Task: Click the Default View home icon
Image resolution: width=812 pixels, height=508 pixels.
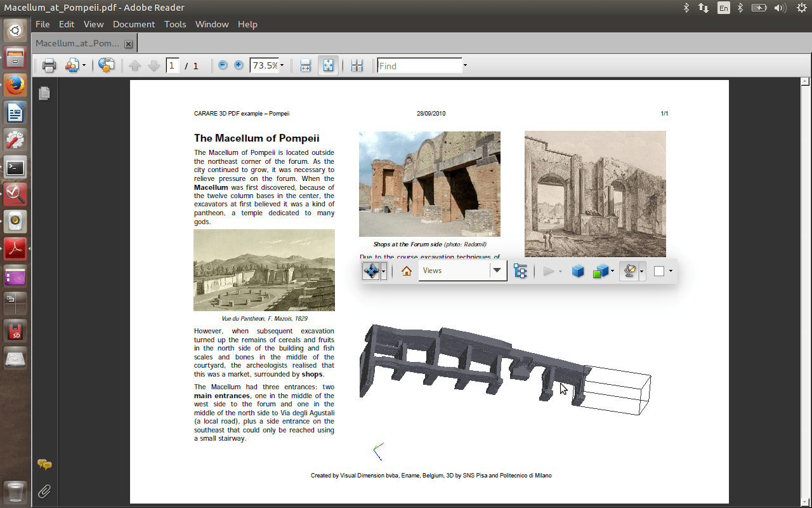Action: click(407, 271)
